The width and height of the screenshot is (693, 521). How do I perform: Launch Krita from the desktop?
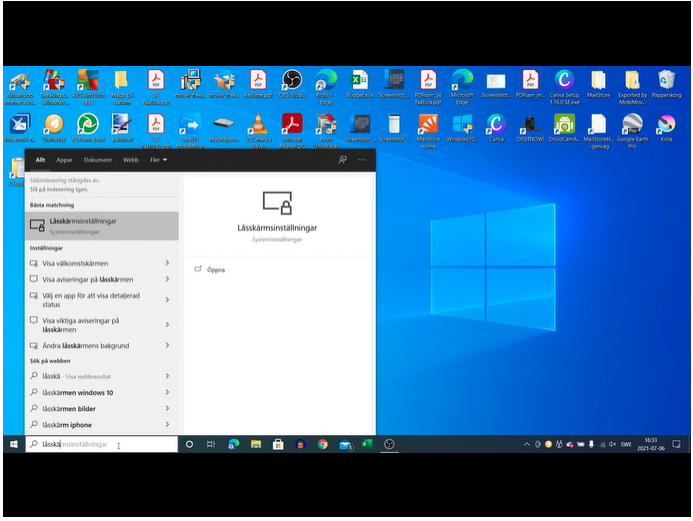pyautogui.click(x=666, y=124)
